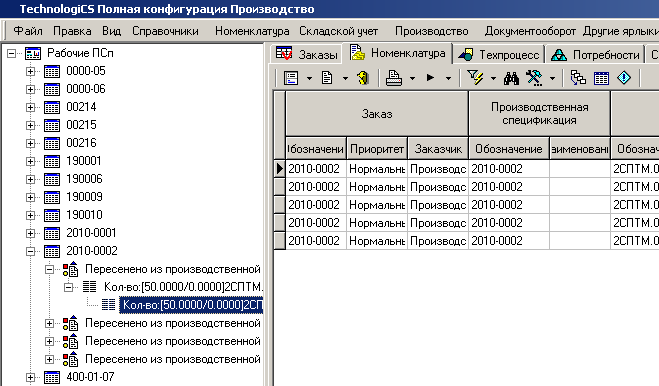
Task: Collapse first Пересенено из производственной node
Action: tap(49, 270)
